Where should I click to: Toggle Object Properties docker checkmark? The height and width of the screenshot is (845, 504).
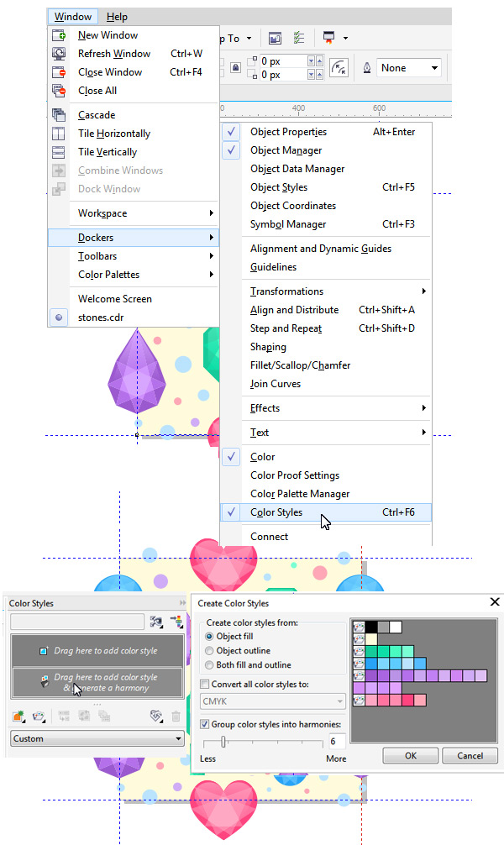click(x=231, y=132)
